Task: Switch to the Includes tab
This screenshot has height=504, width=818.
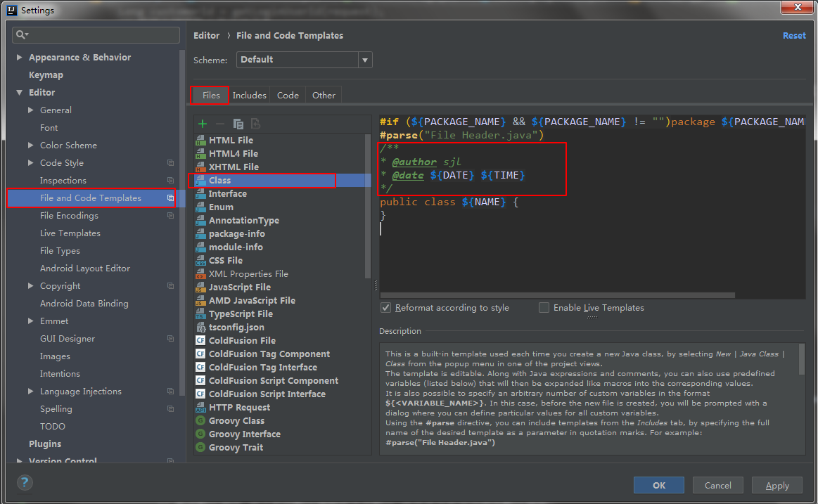Action: 249,96
